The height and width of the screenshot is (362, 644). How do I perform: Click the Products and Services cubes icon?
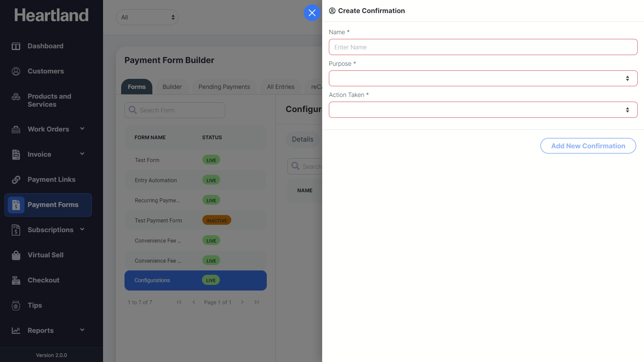pos(16,97)
